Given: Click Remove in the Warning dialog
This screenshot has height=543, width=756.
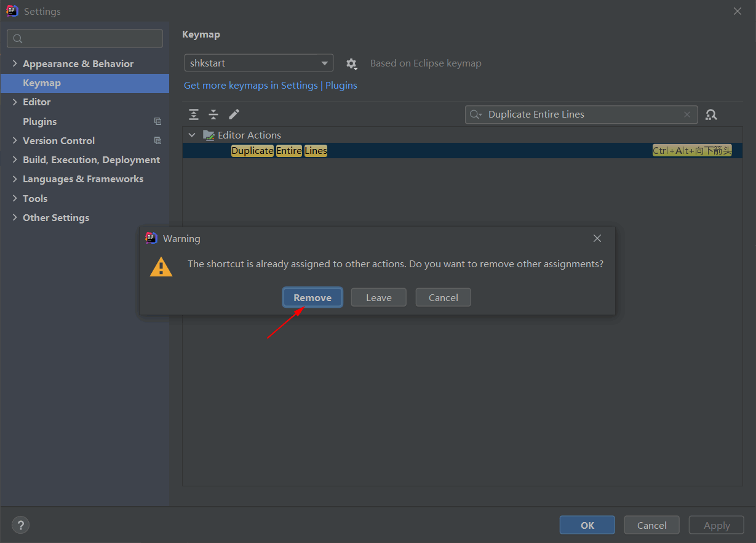Looking at the screenshot, I should (312, 297).
